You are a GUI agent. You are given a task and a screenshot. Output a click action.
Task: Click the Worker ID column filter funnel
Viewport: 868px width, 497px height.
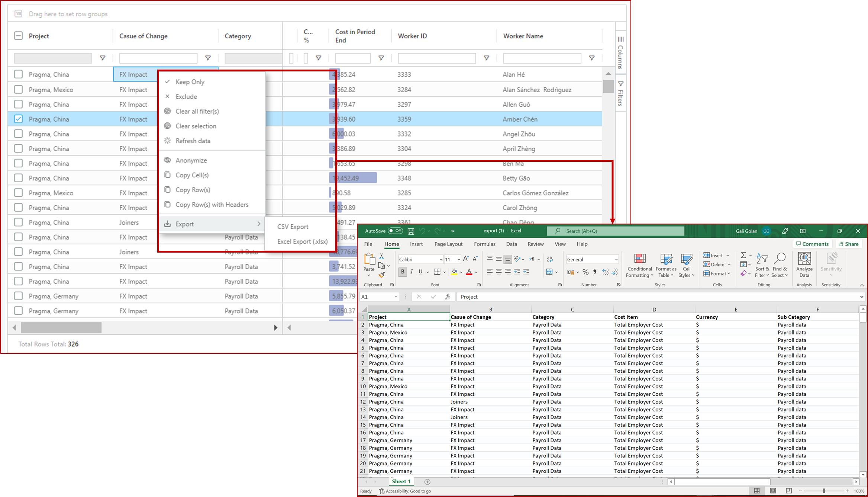pyautogui.click(x=486, y=58)
